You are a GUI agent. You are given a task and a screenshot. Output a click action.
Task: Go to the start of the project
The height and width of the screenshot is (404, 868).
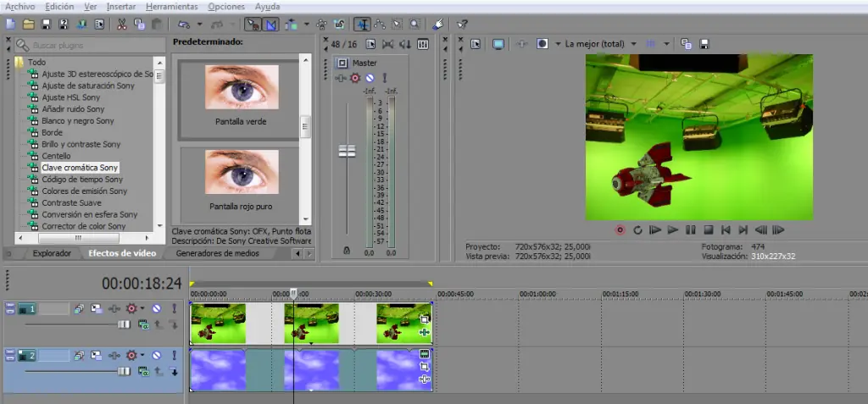click(x=726, y=230)
